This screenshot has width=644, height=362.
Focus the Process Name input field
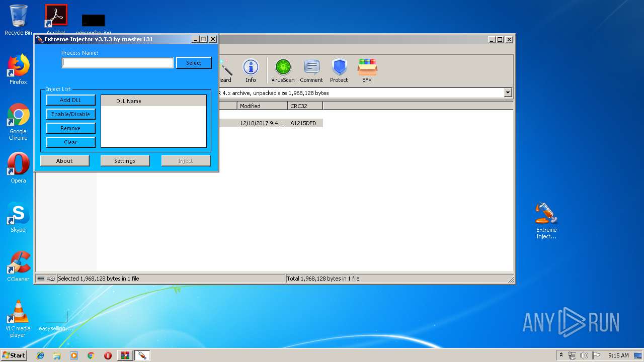pyautogui.click(x=118, y=63)
